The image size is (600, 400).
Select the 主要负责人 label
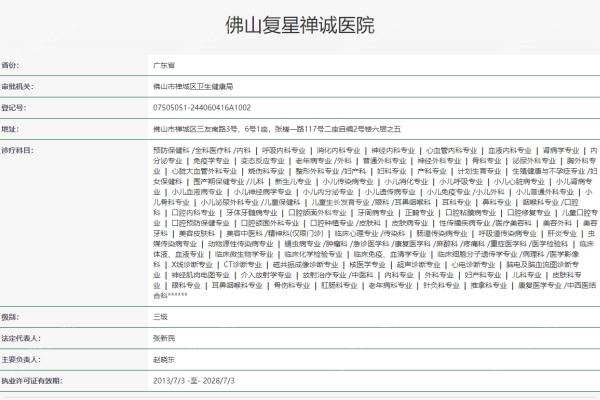coord(21,360)
